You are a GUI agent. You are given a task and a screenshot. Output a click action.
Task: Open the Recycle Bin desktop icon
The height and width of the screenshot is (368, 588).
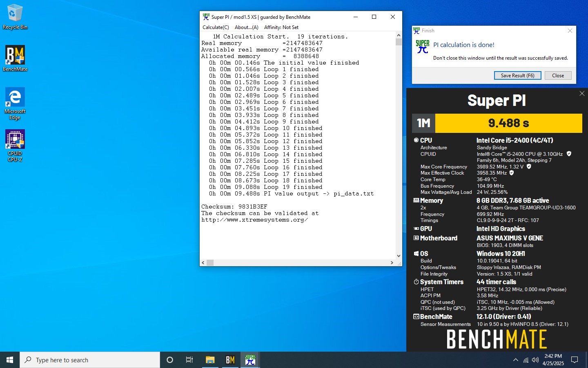point(15,17)
